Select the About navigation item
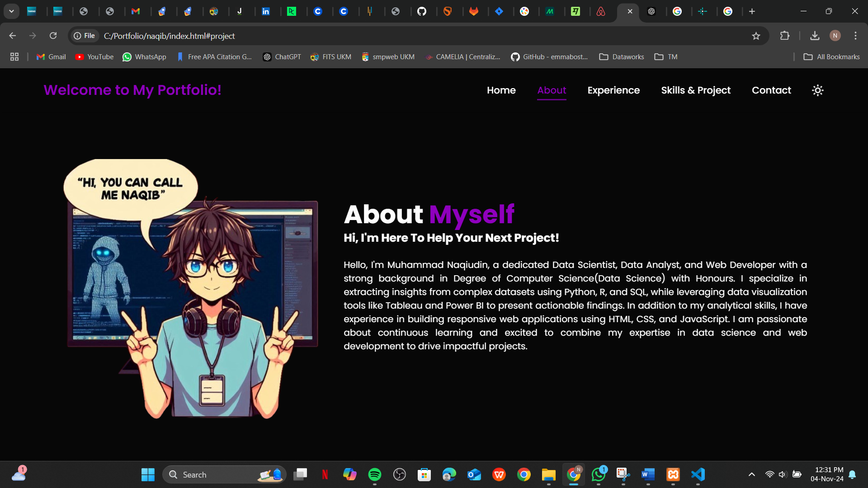 tap(552, 90)
